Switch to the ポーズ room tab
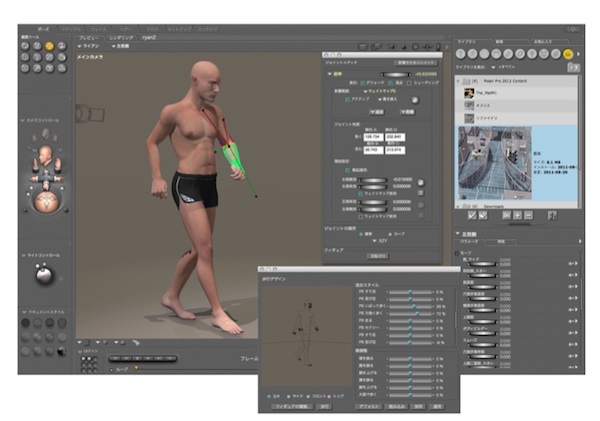The image size is (600, 421). coord(45,31)
